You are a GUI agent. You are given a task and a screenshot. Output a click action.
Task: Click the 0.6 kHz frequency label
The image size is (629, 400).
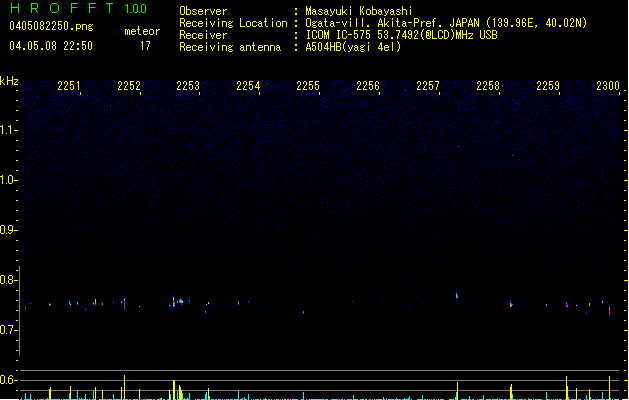(8, 380)
